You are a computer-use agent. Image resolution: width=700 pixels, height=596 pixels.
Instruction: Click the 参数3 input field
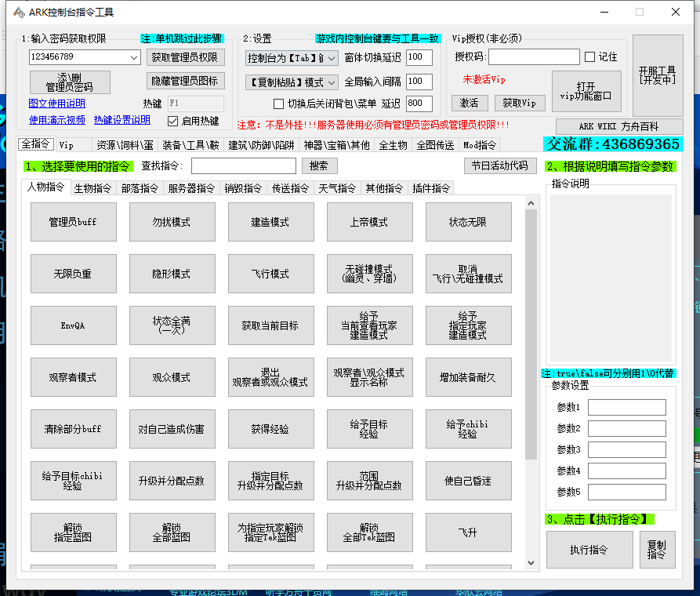(x=627, y=450)
